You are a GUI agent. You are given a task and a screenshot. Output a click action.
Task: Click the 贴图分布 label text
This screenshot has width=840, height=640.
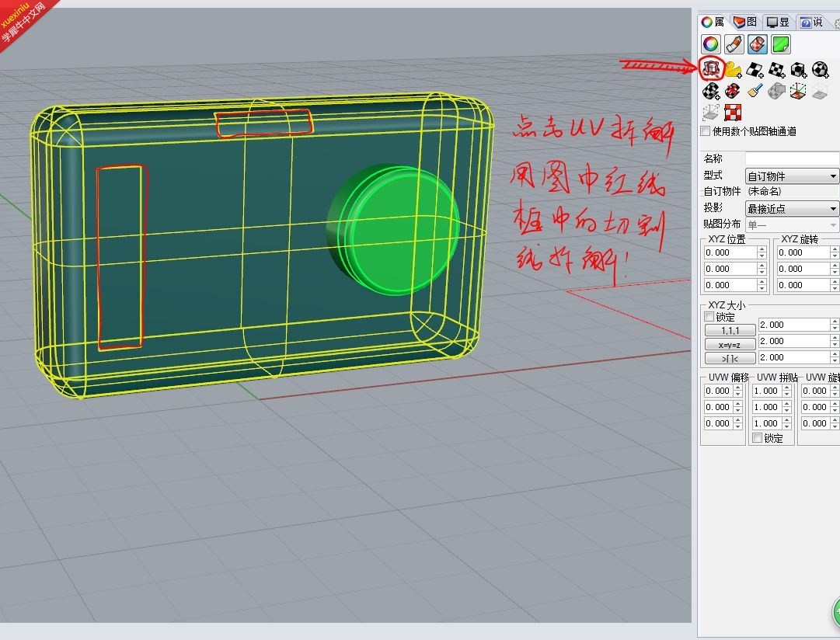(x=722, y=224)
